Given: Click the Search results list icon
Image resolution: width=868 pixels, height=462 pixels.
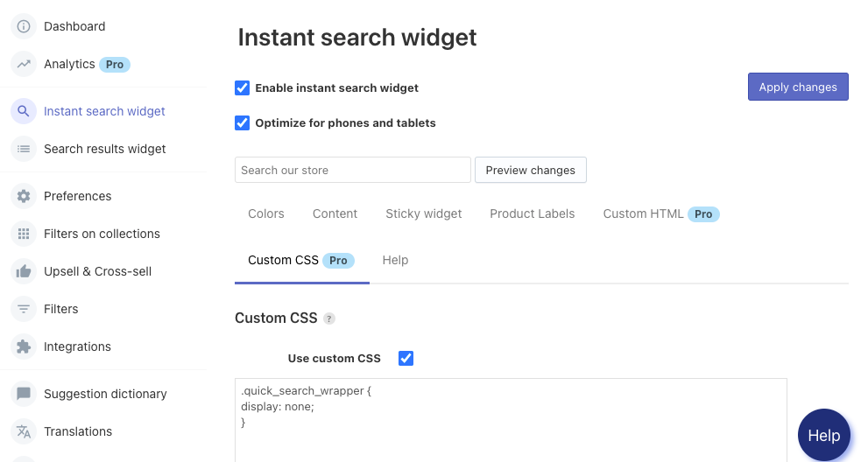Looking at the screenshot, I should [24, 149].
